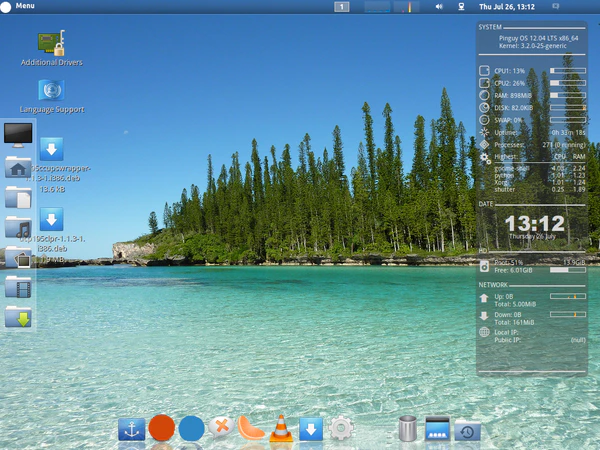This screenshot has width=600, height=450.
Task: Open the Downloads folder in sidebar
Action: pyautogui.click(x=18, y=318)
